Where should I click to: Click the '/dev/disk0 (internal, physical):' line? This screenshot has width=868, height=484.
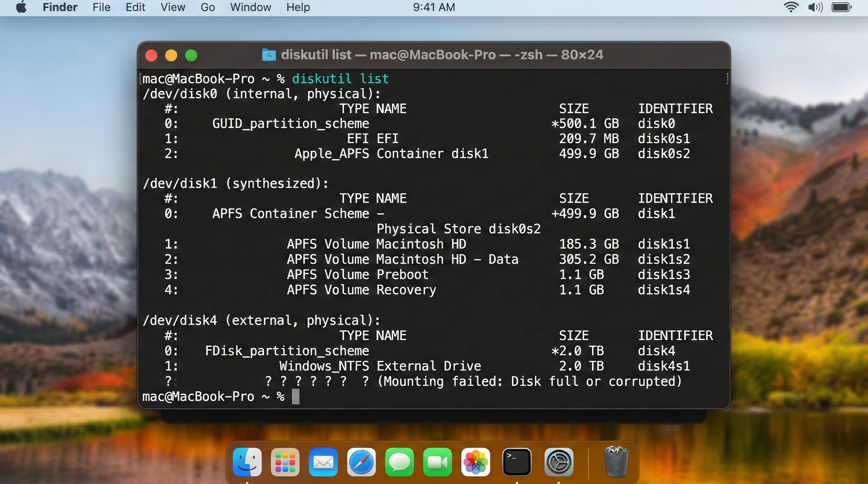[261, 94]
